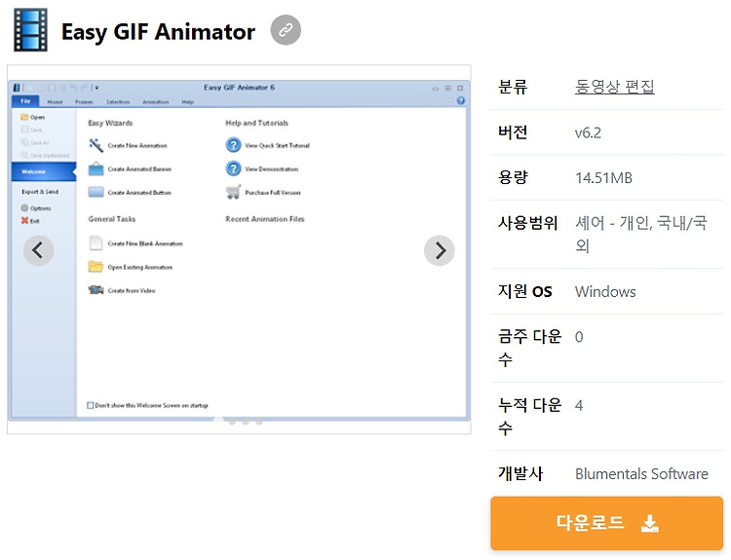Select the developer name Blumentals Software

(x=641, y=474)
